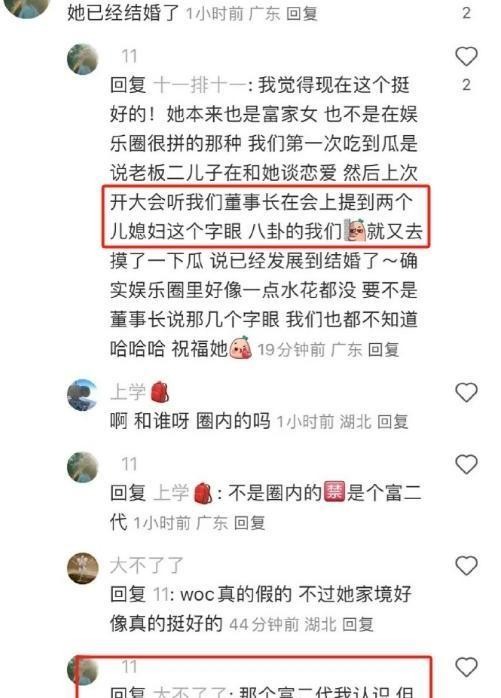Open username 11 above the long comment
The height and width of the screenshot is (698, 501).
point(129,57)
